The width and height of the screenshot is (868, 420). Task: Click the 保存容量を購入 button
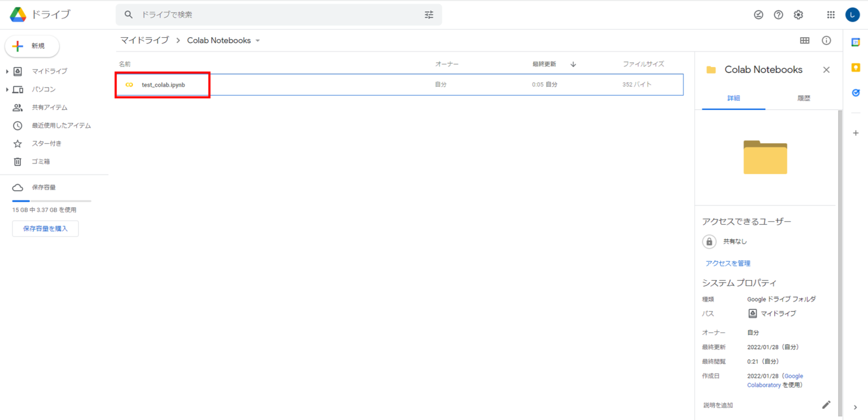coord(45,229)
